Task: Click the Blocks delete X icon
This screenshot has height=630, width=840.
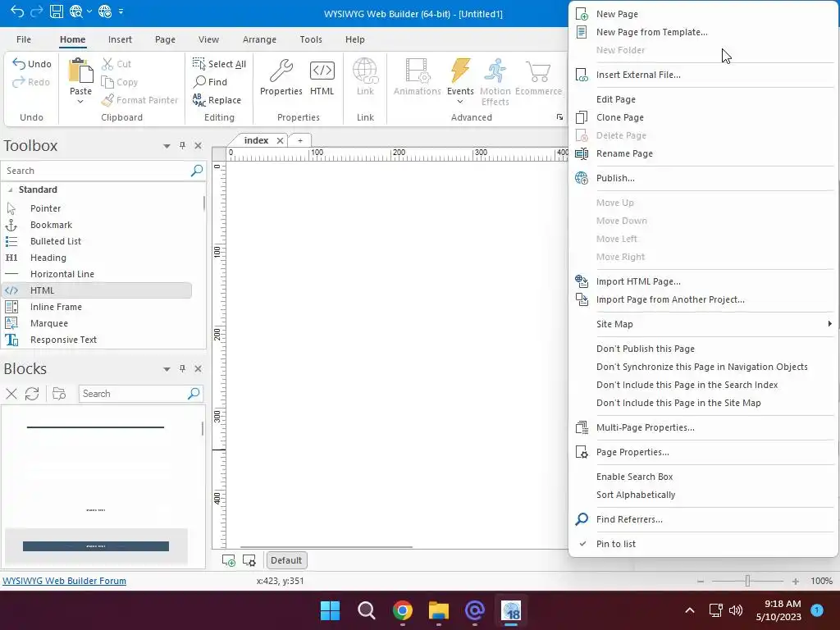Action: (11, 394)
